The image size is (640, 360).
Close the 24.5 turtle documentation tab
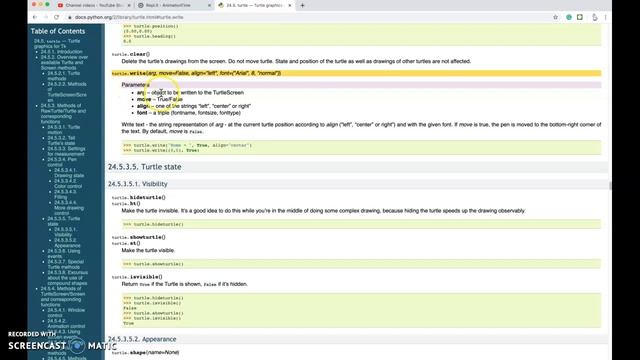290,5
